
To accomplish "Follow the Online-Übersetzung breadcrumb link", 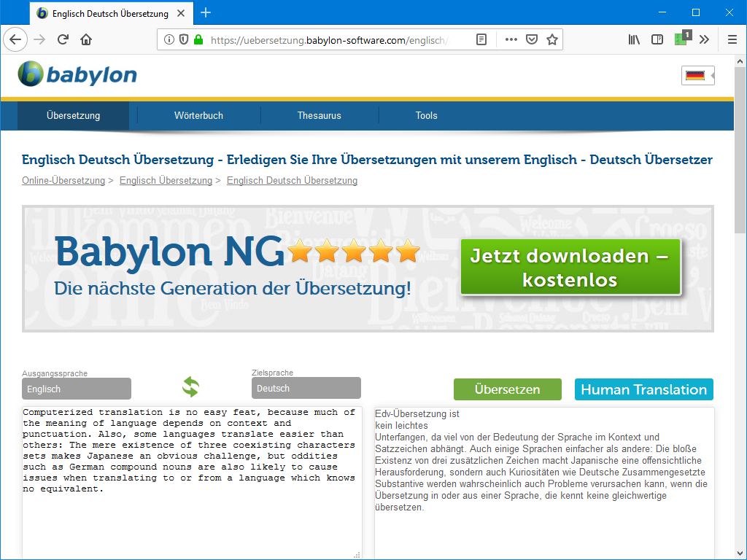I will coord(63,181).
